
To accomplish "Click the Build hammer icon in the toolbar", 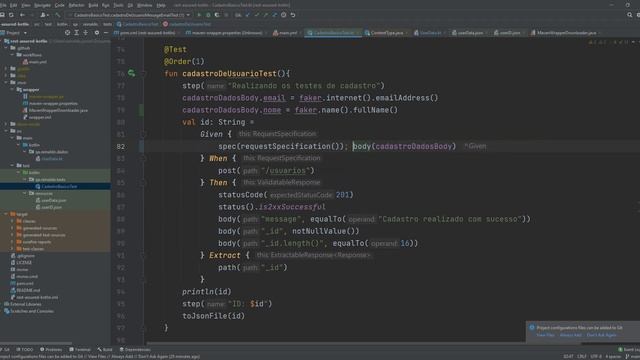I will (x=58, y=15).
